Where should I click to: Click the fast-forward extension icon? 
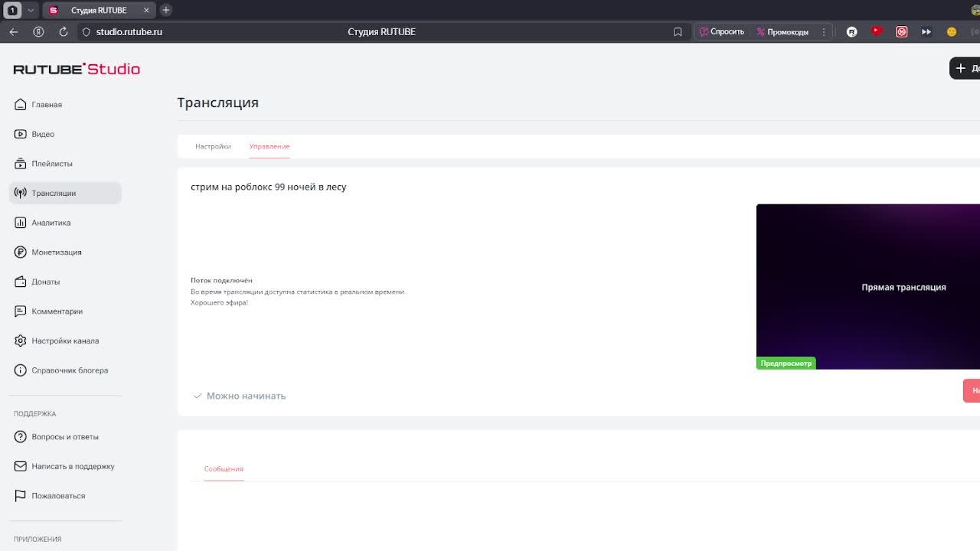click(x=926, y=31)
